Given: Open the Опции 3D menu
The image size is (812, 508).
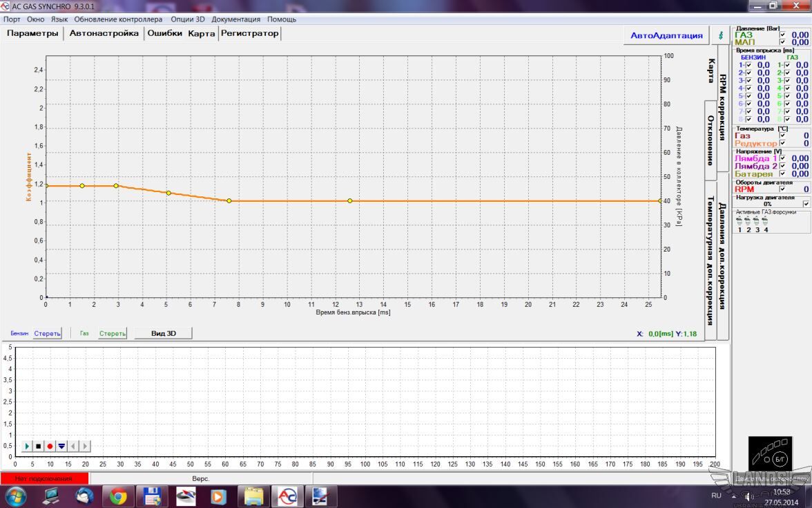Looking at the screenshot, I should pos(188,19).
